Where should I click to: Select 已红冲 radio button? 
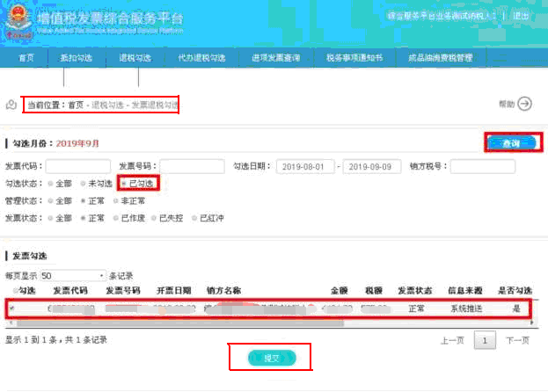coord(194,218)
